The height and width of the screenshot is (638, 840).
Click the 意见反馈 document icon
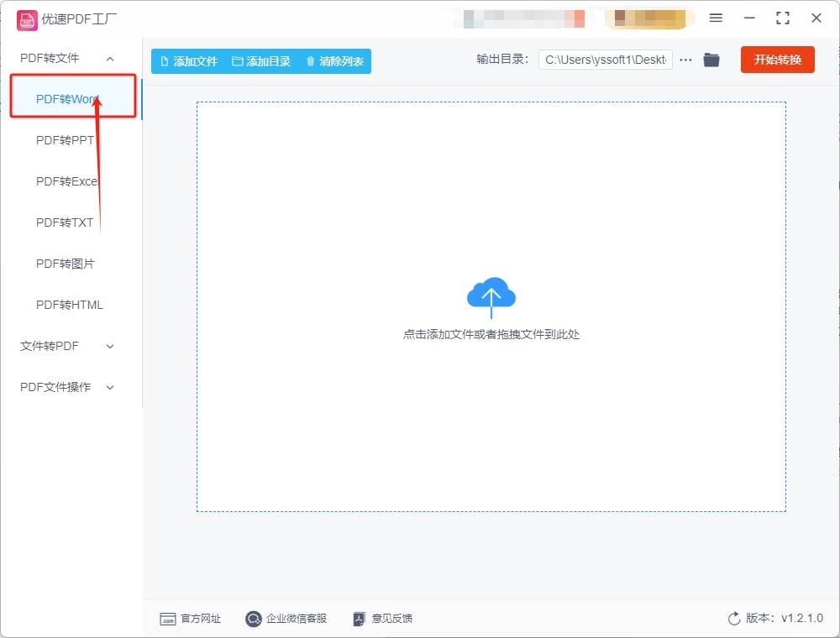coord(359,620)
